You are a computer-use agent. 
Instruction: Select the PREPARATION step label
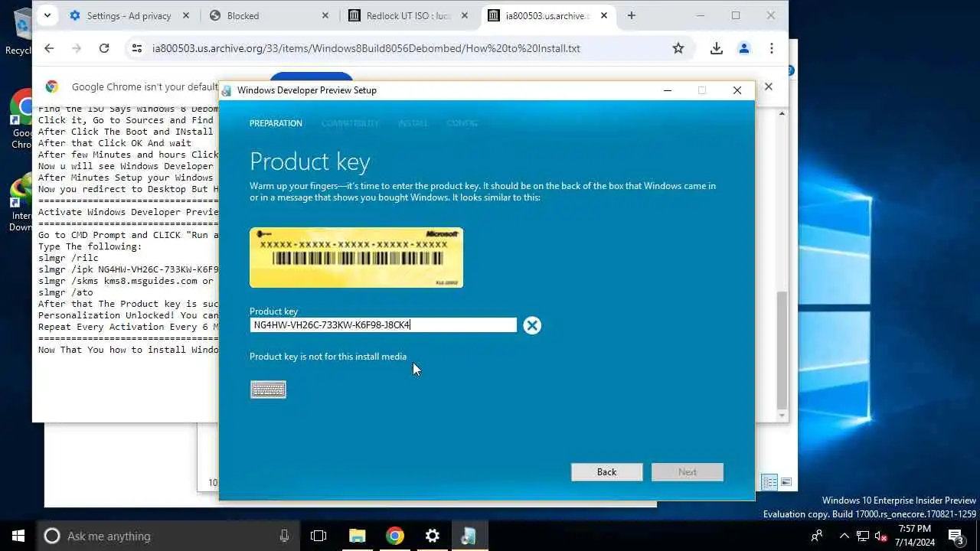click(x=276, y=123)
